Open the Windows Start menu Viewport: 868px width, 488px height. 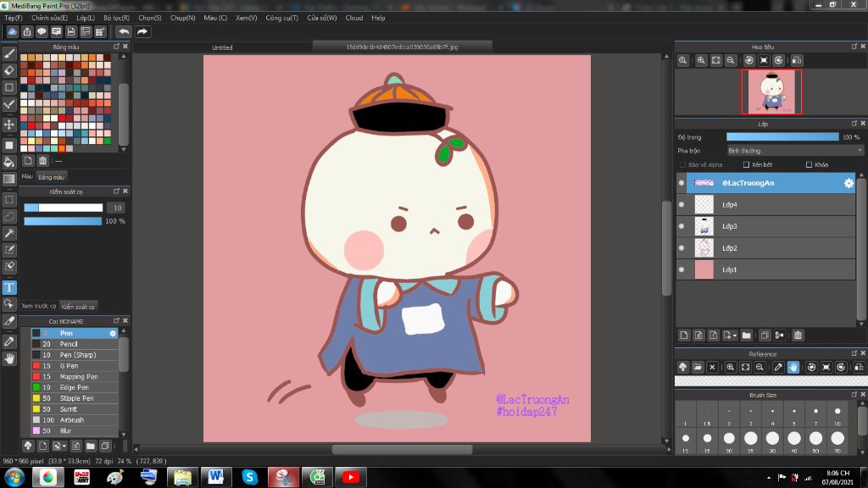pyautogui.click(x=14, y=477)
